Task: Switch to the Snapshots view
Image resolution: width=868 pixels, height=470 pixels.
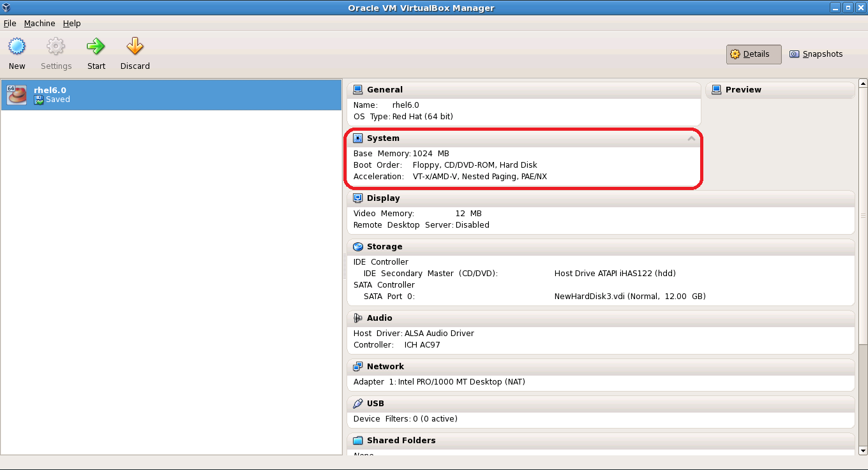Action: point(816,54)
